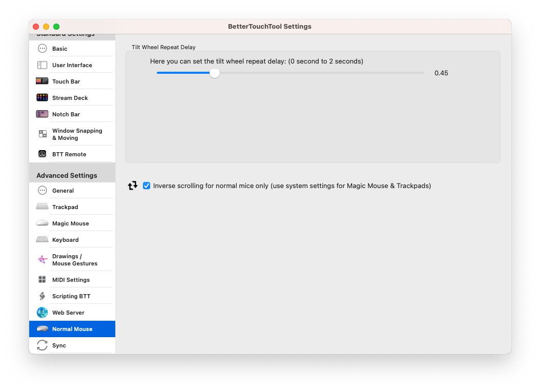This screenshot has height=392, width=540.
Task: Minimize the settings window with yellow button
Action: pos(46,27)
